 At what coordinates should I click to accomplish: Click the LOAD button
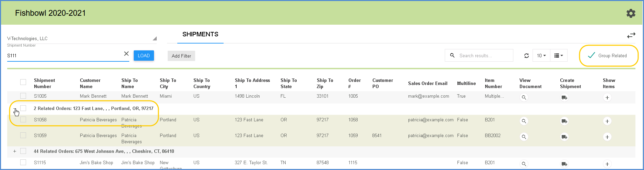144,56
